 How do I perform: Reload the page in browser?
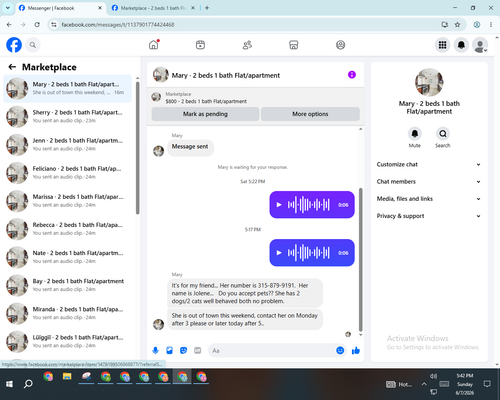pyautogui.click(x=37, y=24)
